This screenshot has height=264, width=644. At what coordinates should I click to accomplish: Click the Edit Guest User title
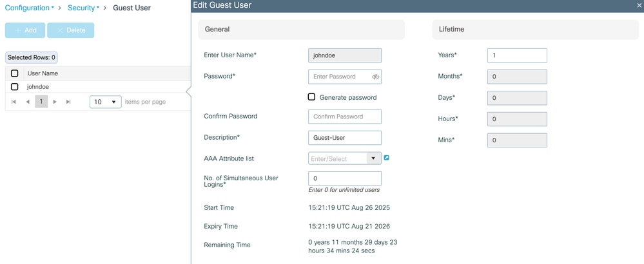point(222,5)
